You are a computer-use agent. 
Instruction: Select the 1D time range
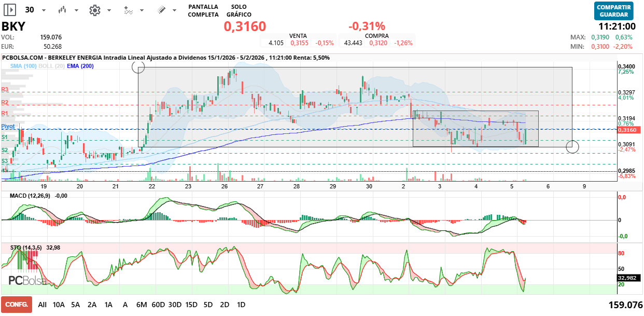click(241, 305)
